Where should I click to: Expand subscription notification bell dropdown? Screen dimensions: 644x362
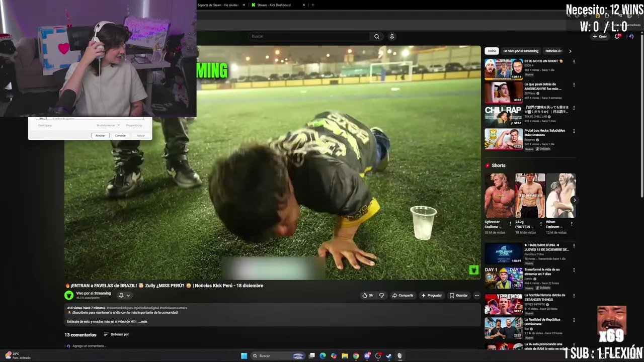124,295
